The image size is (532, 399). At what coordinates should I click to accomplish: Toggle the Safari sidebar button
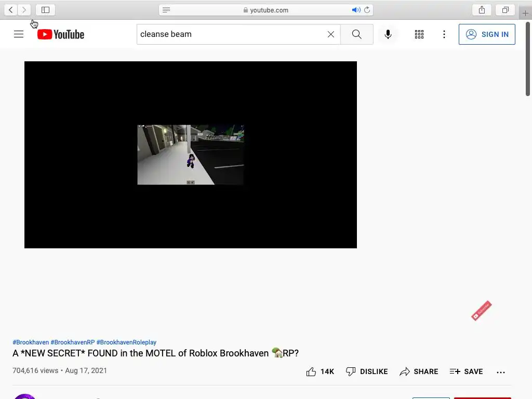coord(46,10)
